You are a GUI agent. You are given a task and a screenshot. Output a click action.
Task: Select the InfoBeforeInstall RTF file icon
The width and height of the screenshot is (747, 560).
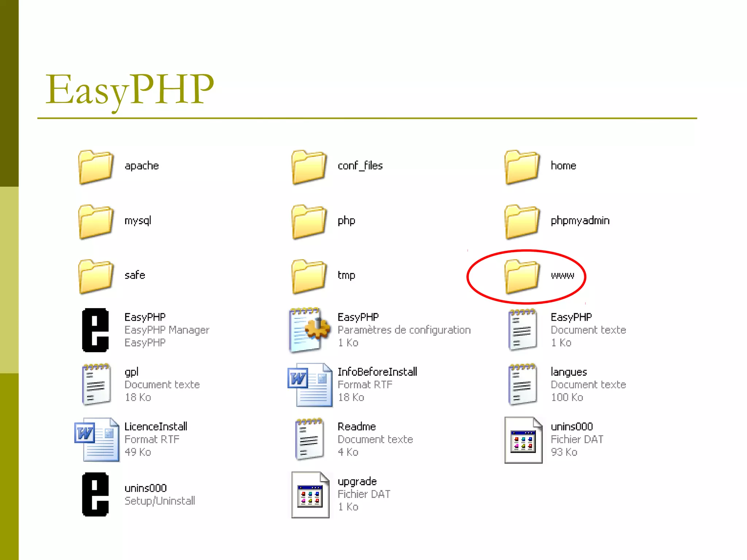(x=310, y=385)
